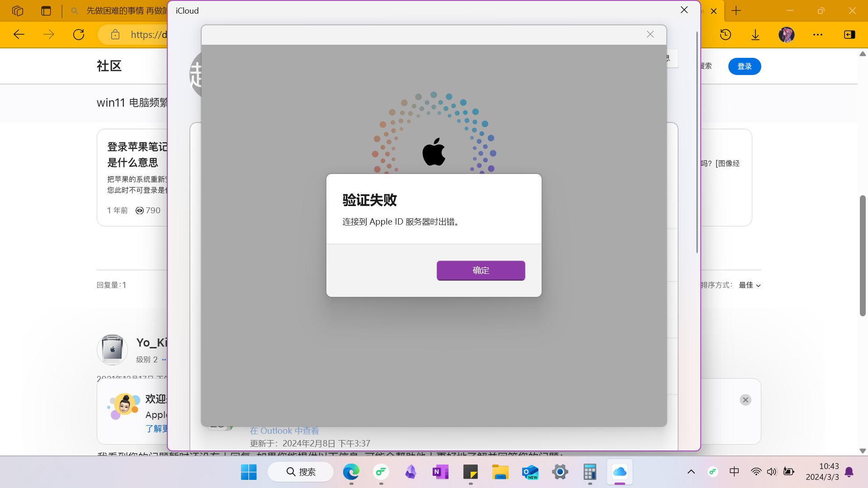
Task: Click the taskbar 搜索 box
Action: (301, 472)
